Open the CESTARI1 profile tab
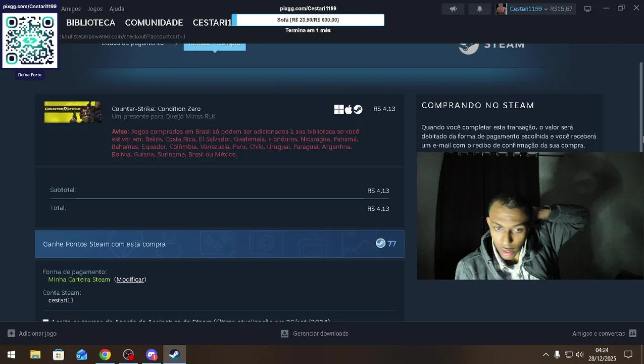The image size is (644, 364). pos(212,23)
